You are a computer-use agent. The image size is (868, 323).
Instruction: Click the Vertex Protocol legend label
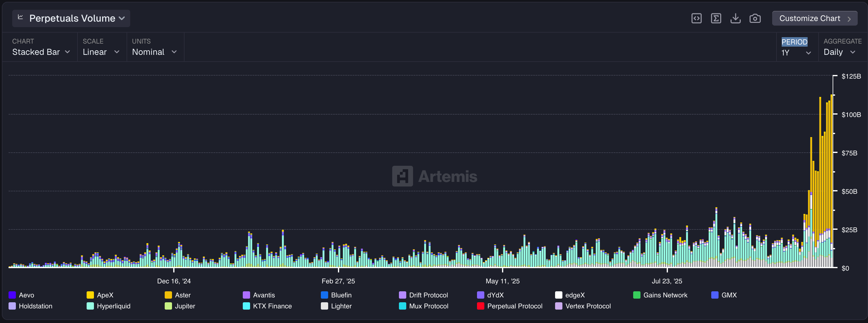click(x=588, y=306)
